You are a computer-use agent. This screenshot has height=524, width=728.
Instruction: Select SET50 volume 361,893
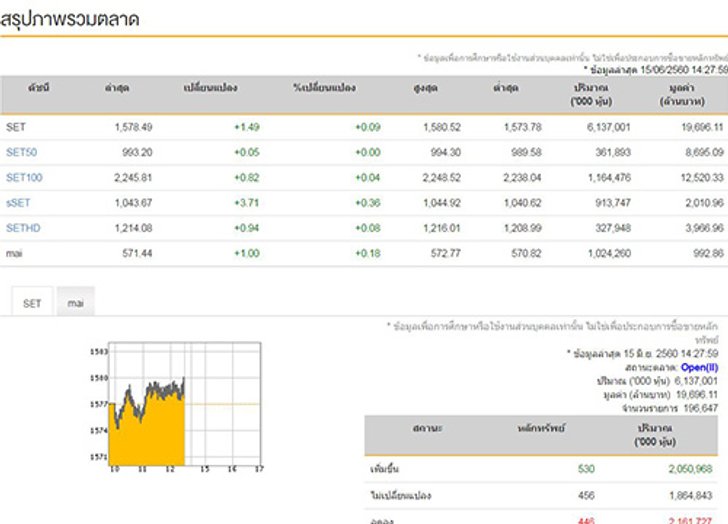pyautogui.click(x=613, y=152)
